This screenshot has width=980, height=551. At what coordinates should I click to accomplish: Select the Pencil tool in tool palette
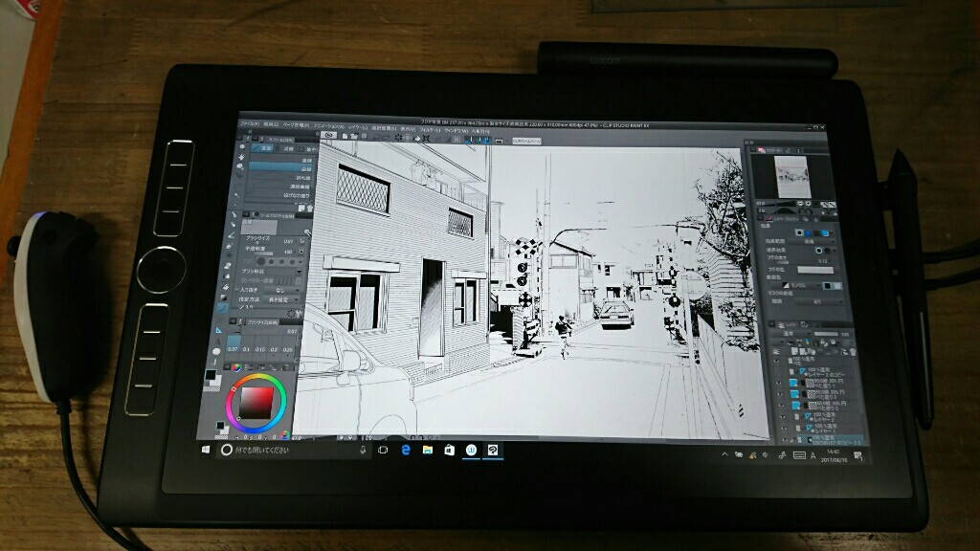pyautogui.click(x=234, y=225)
